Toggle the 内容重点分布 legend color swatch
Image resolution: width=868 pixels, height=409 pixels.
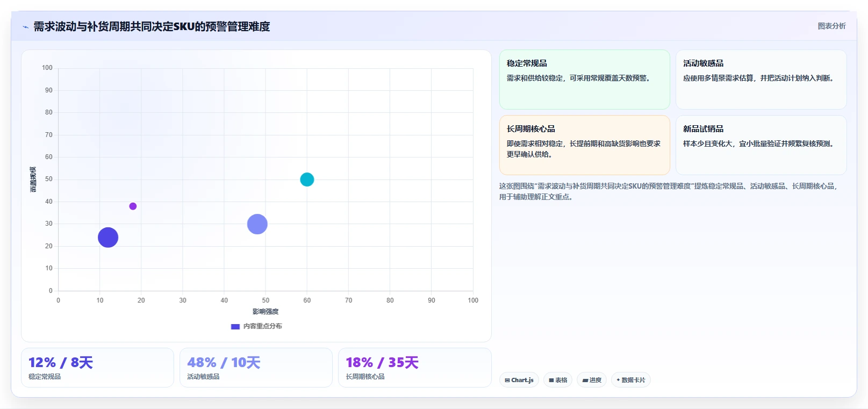point(235,326)
